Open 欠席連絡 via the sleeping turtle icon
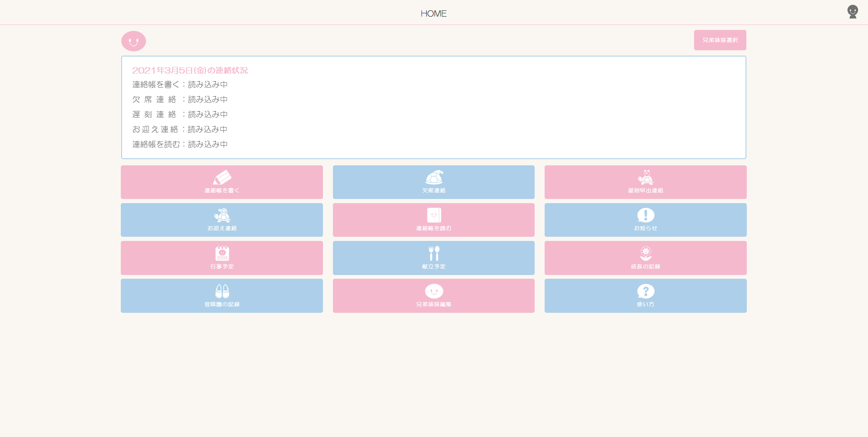 click(x=434, y=178)
